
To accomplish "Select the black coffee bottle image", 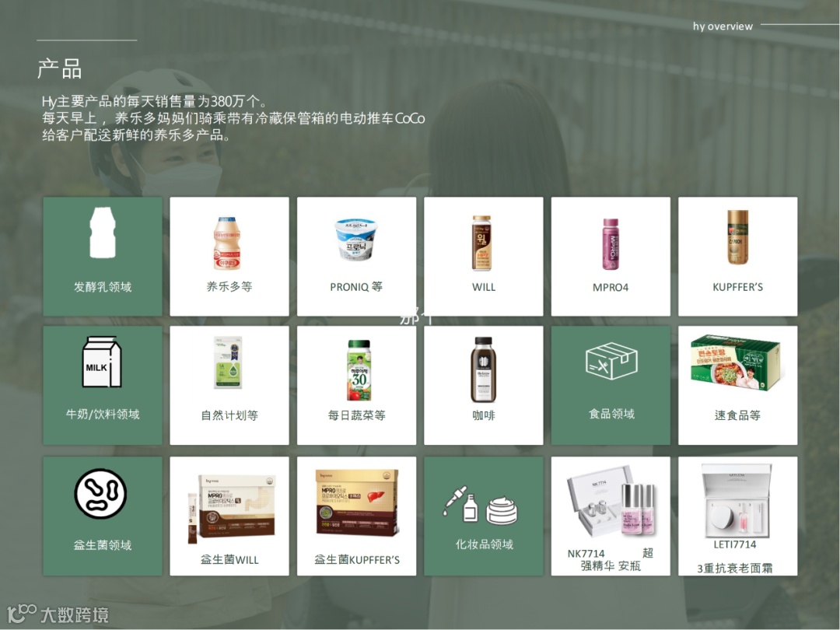I will (483, 369).
